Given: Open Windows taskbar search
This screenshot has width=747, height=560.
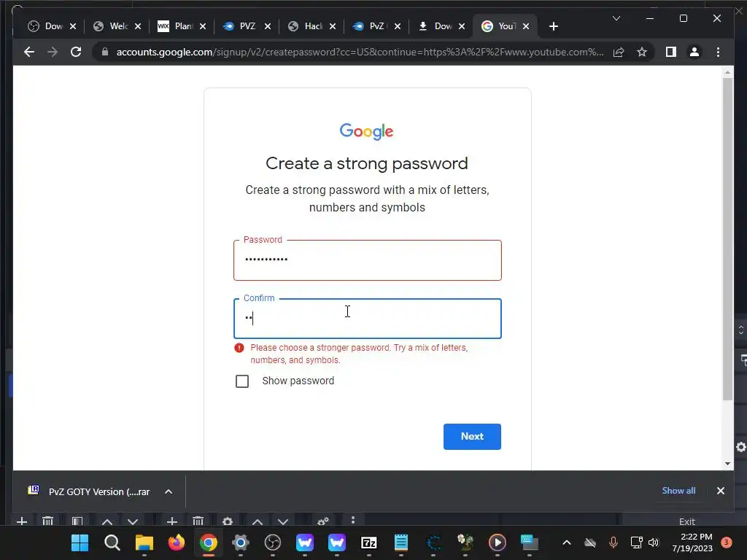Looking at the screenshot, I should pos(112,542).
